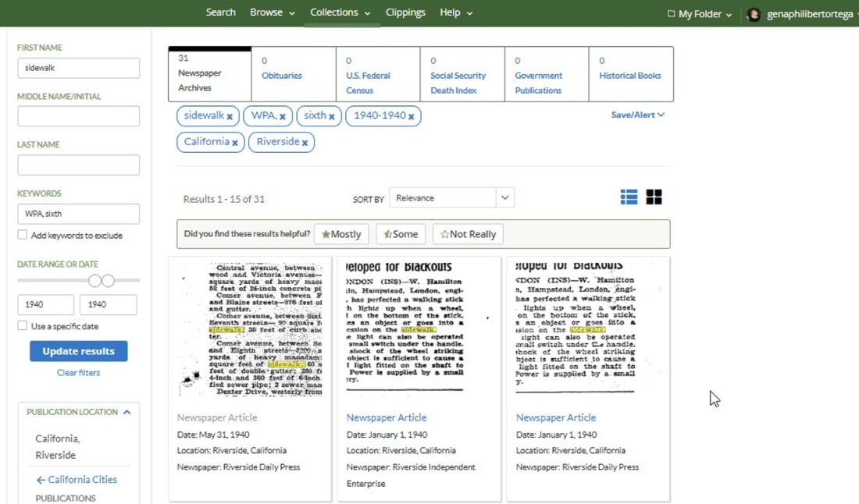Open Riverside Independent Enterprise blackouts article thumbnail
This screenshot has height=504, width=859.
419,329
